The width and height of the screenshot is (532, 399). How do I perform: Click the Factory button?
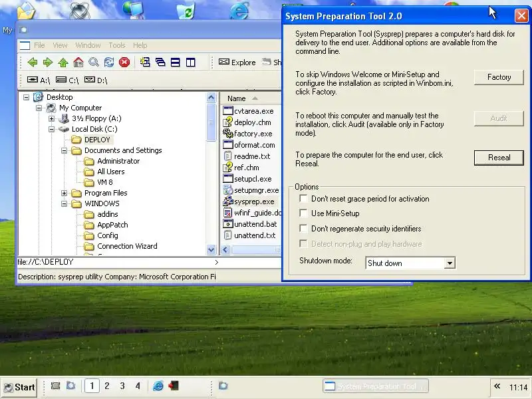point(499,77)
